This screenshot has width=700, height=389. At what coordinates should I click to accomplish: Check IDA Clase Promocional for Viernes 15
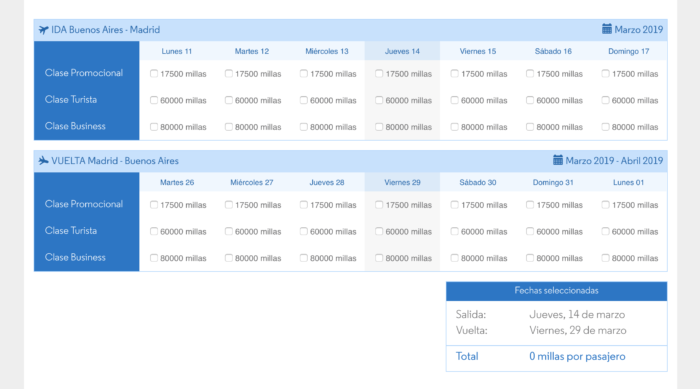(x=454, y=73)
